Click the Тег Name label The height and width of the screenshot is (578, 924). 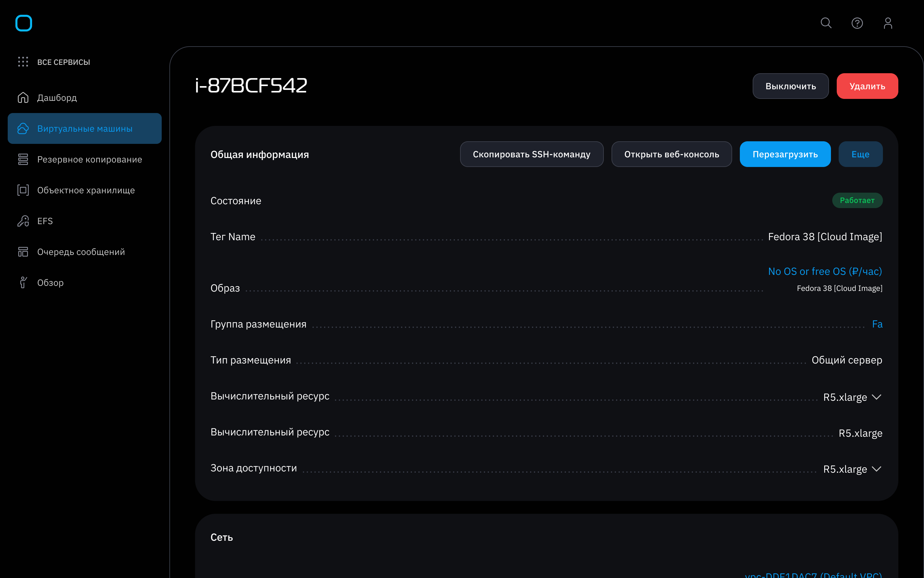click(x=233, y=237)
